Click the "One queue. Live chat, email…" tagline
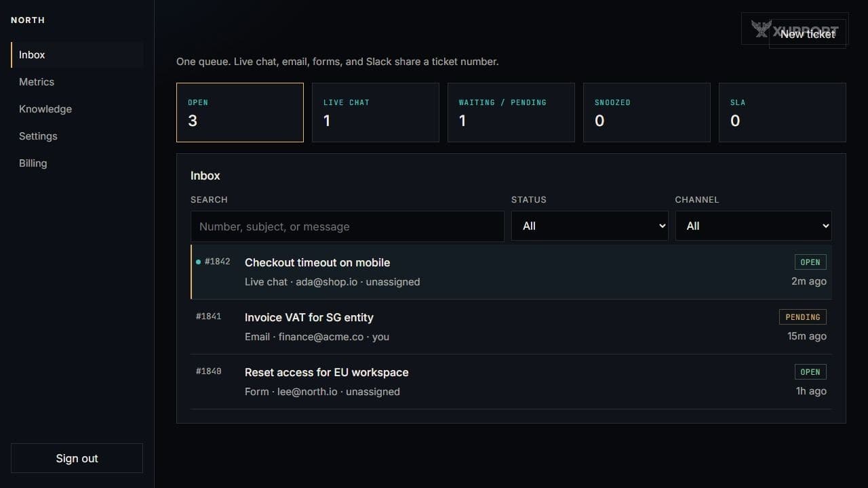868x488 pixels. tap(338, 62)
